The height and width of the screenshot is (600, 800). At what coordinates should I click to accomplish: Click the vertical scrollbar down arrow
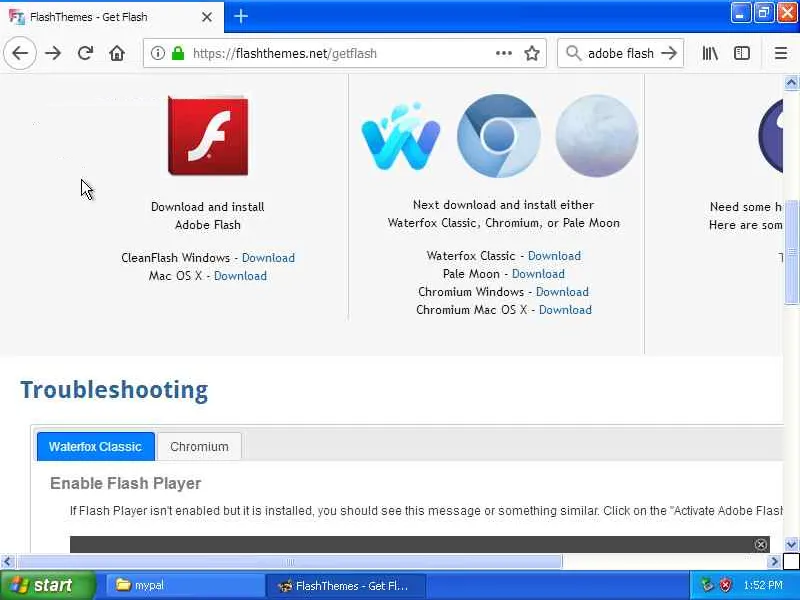pos(791,544)
